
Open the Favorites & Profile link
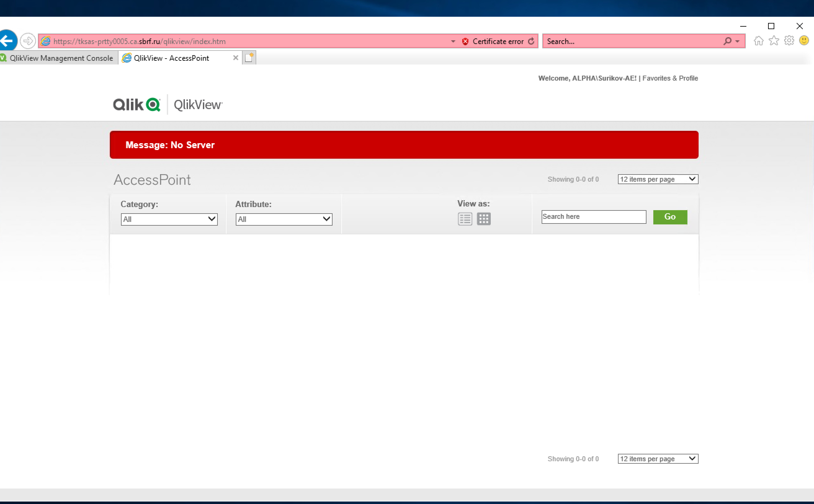pyautogui.click(x=670, y=78)
